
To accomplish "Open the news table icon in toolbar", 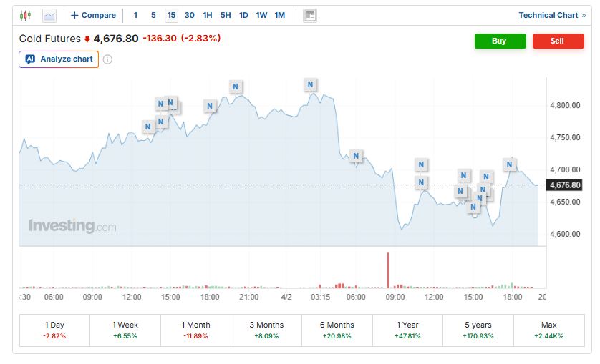I will tap(310, 16).
